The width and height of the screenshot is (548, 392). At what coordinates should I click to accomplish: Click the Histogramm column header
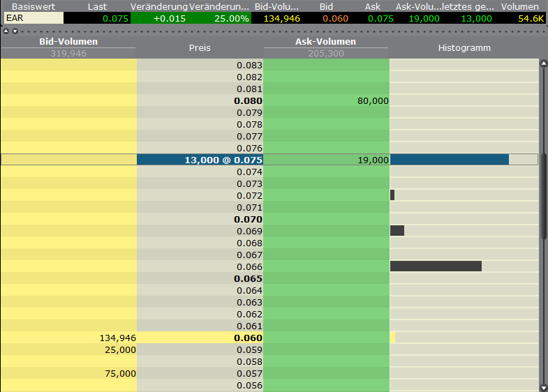[x=464, y=48]
